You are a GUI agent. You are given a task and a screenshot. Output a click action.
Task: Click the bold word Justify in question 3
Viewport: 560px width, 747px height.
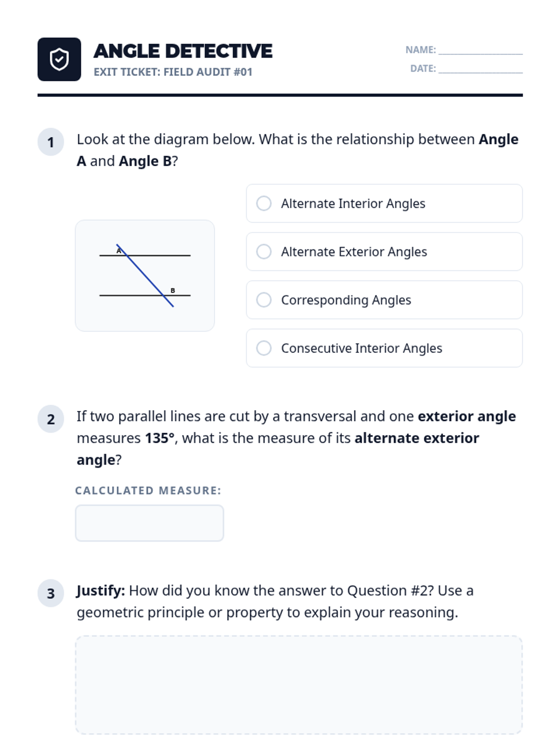pyautogui.click(x=101, y=591)
